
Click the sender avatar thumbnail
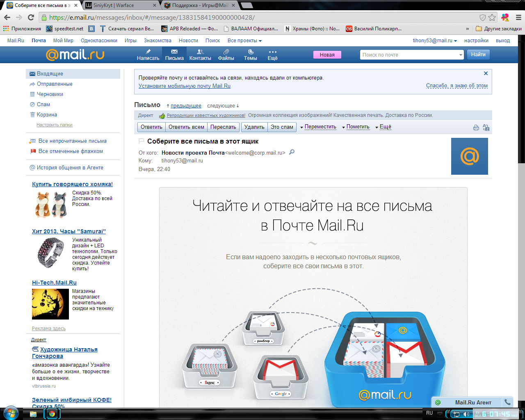tap(470, 156)
